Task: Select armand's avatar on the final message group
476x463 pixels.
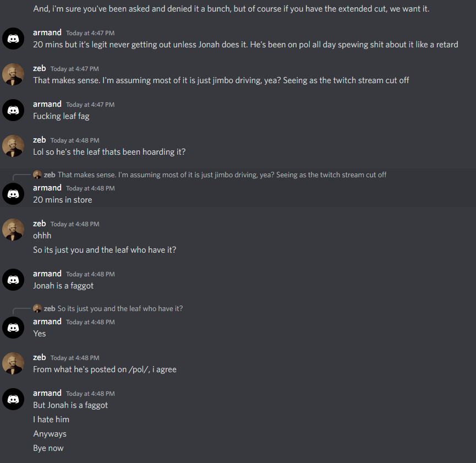Action: tap(13, 399)
